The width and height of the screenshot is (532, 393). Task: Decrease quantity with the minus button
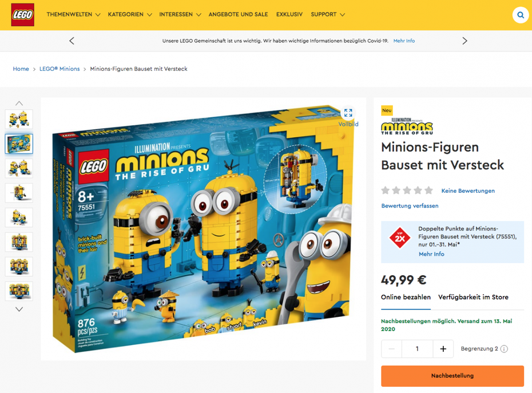pos(391,349)
